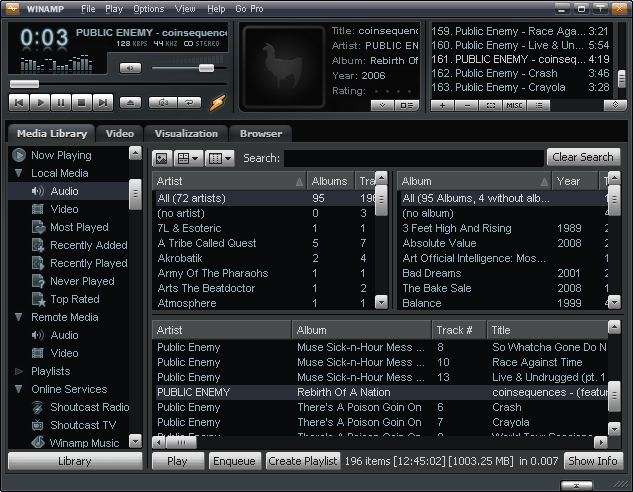The width and height of the screenshot is (633, 492).
Task: Click the Previous track button
Action: point(19,103)
